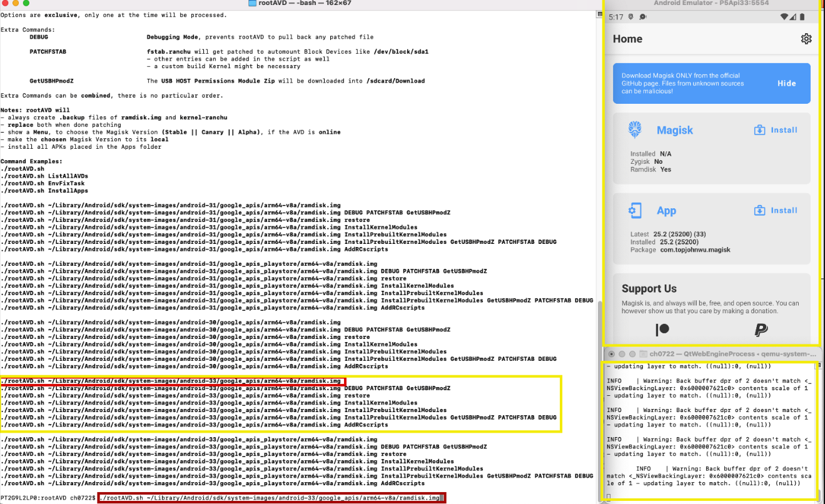Click the install icon in App card
This screenshot has height=504, width=825.
[759, 210]
